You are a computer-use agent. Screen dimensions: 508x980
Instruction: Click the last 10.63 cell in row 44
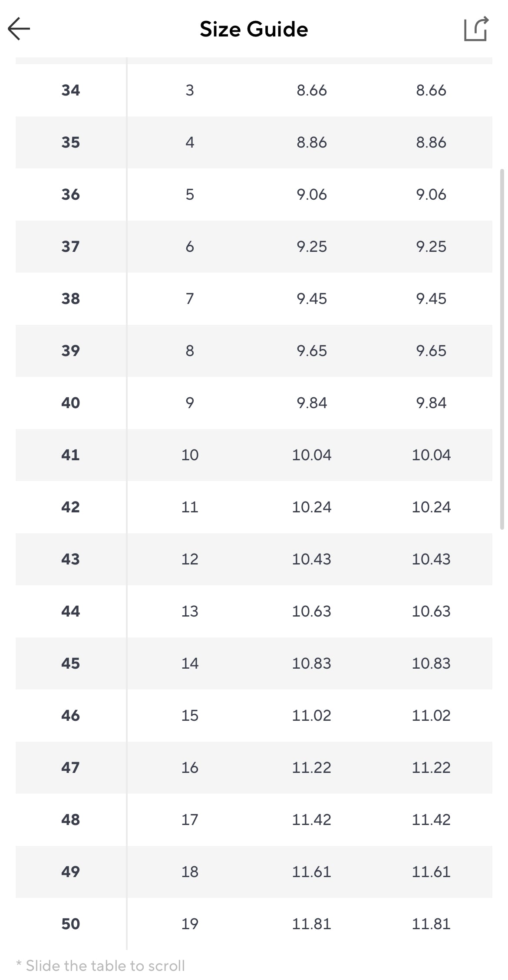431,611
